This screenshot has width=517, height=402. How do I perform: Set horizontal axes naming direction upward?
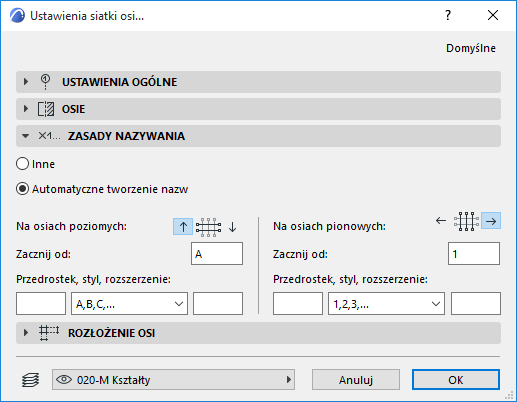click(x=183, y=227)
